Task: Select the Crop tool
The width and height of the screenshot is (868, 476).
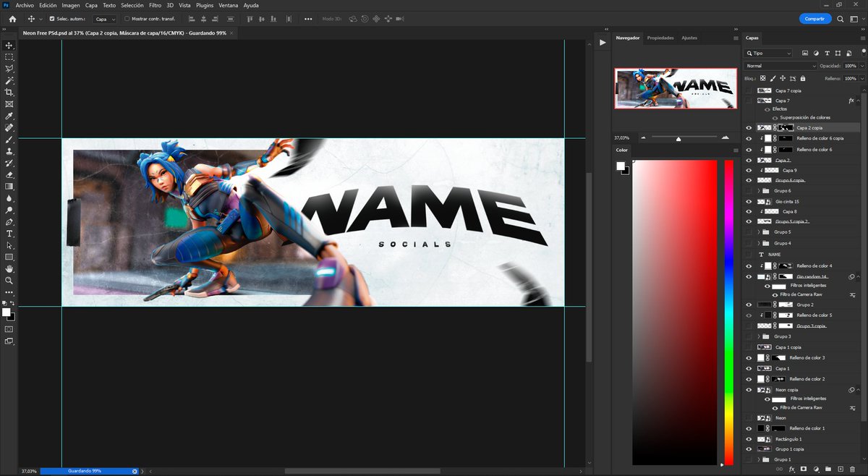Action: point(9,93)
